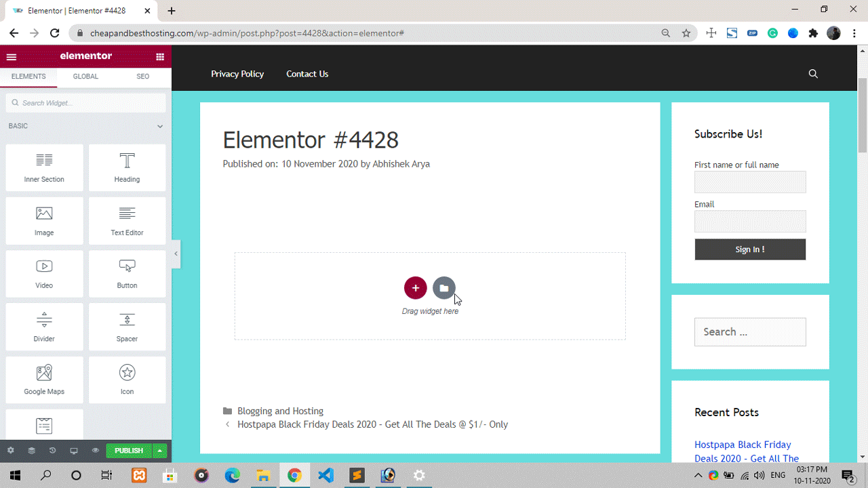This screenshot has width=868, height=488.
Task: Open a new browser tab
Action: [x=172, y=11]
